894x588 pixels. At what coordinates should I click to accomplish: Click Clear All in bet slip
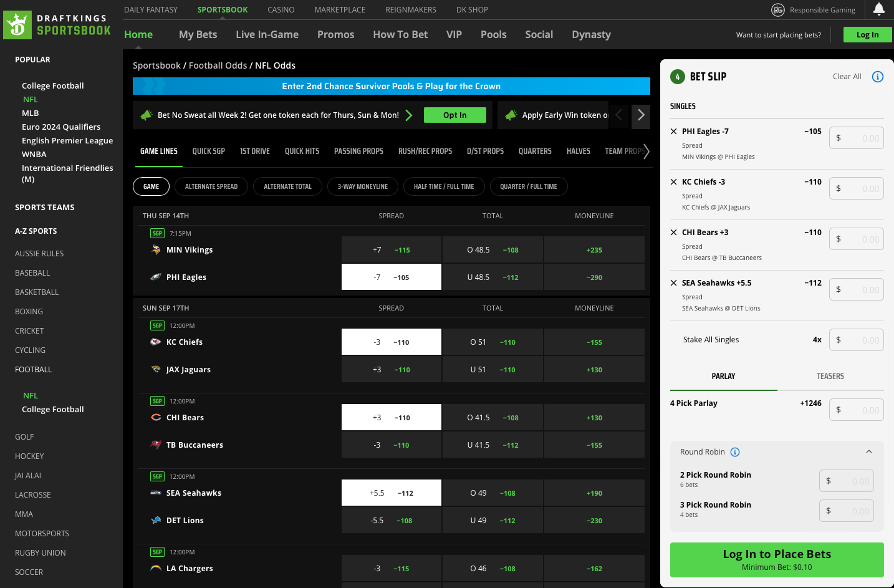(x=847, y=77)
